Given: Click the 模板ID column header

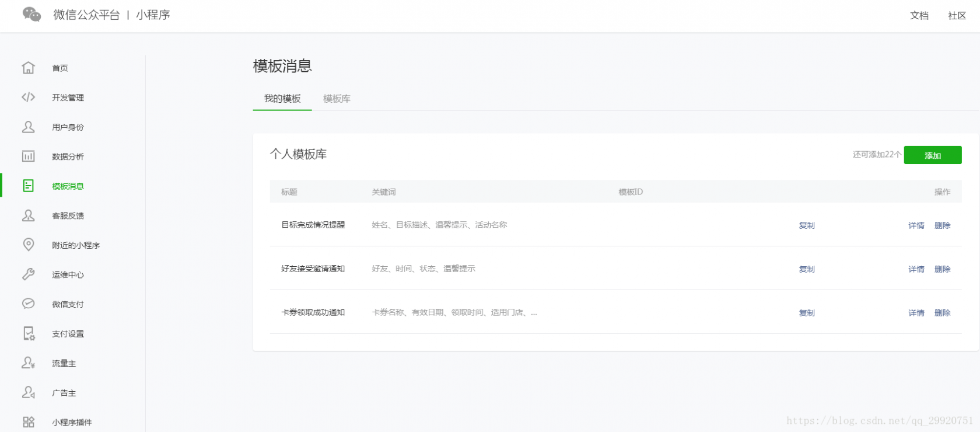Looking at the screenshot, I should [631, 192].
